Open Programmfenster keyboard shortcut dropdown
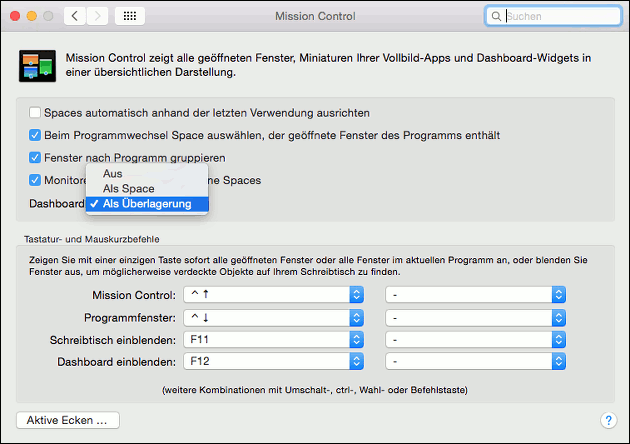Image resolution: width=630 pixels, height=444 pixels. (x=274, y=318)
